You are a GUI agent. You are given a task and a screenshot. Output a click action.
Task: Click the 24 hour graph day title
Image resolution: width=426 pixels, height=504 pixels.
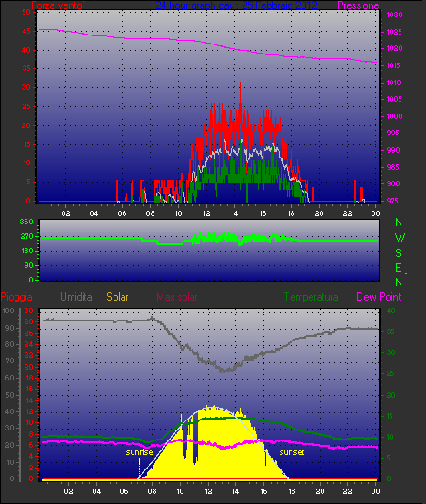click(237, 5)
